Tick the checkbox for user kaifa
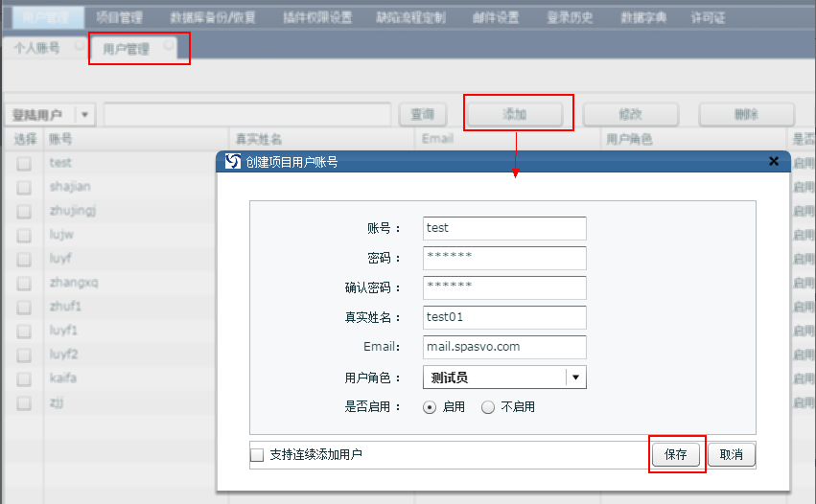Image resolution: width=816 pixels, height=504 pixels. point(23,378)
